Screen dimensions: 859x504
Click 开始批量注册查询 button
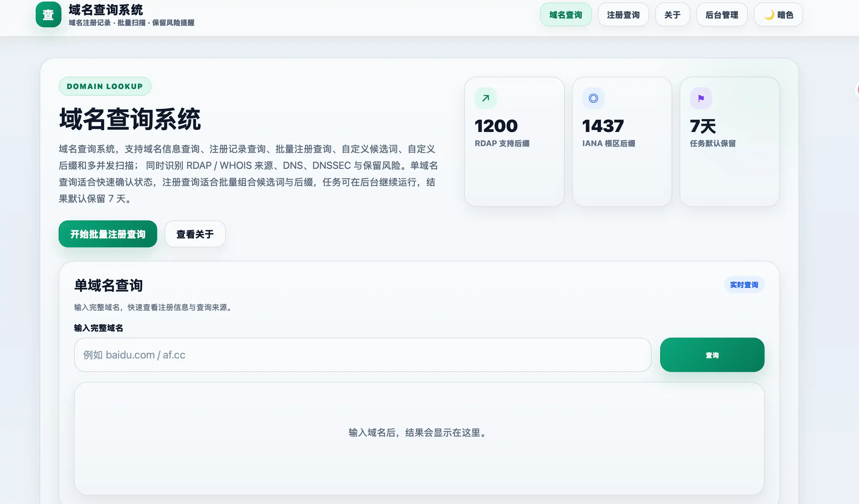click(108, 234)
